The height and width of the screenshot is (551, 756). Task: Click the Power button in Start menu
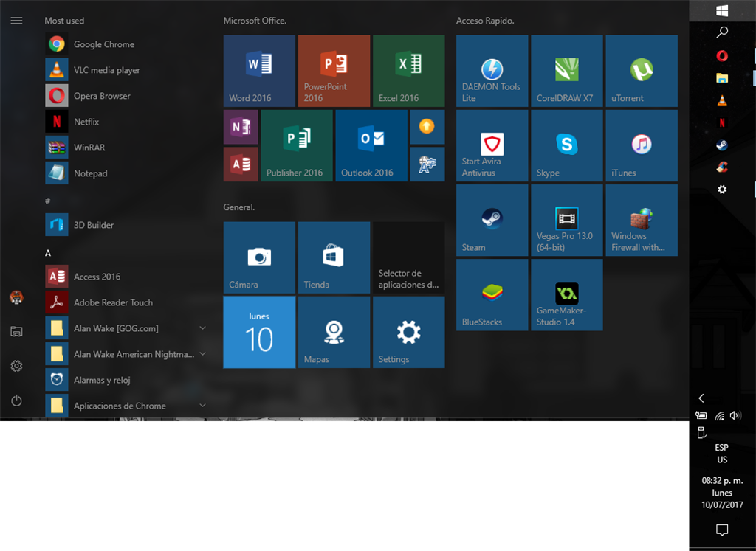[16, 401]
